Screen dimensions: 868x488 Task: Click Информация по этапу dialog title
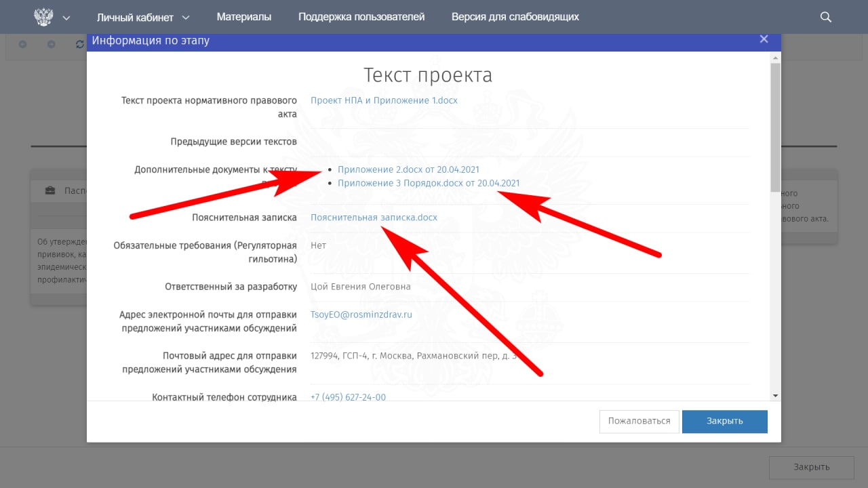pyautogui.click(x=151, y=41)
